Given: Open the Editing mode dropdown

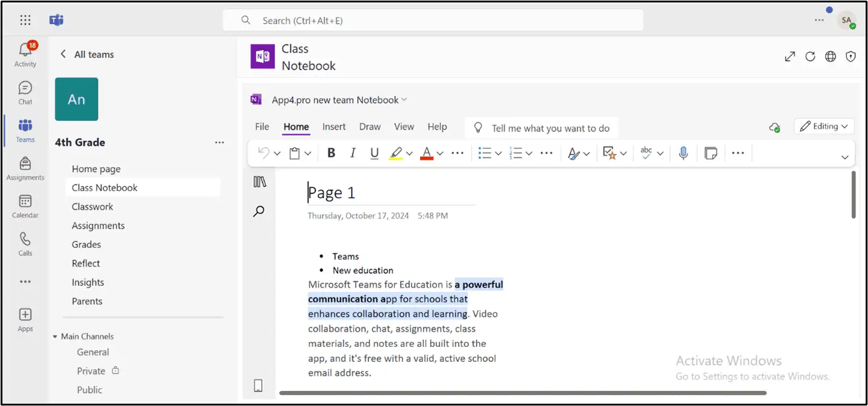Looking at the screenshot, I should [x=823, y=125].
